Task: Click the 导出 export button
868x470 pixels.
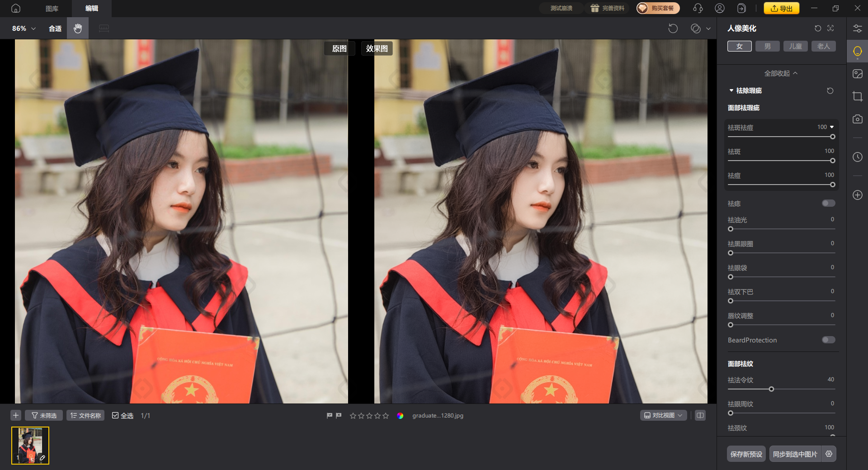Action: tap(781, 8)
